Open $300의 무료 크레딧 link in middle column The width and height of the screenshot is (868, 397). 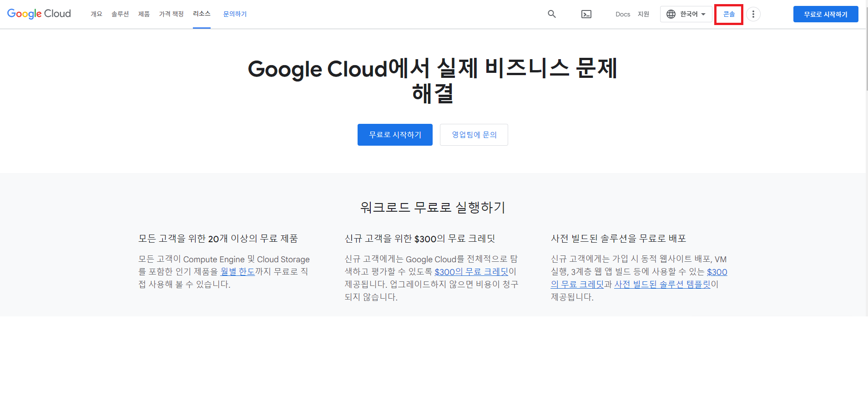[471, 272]
